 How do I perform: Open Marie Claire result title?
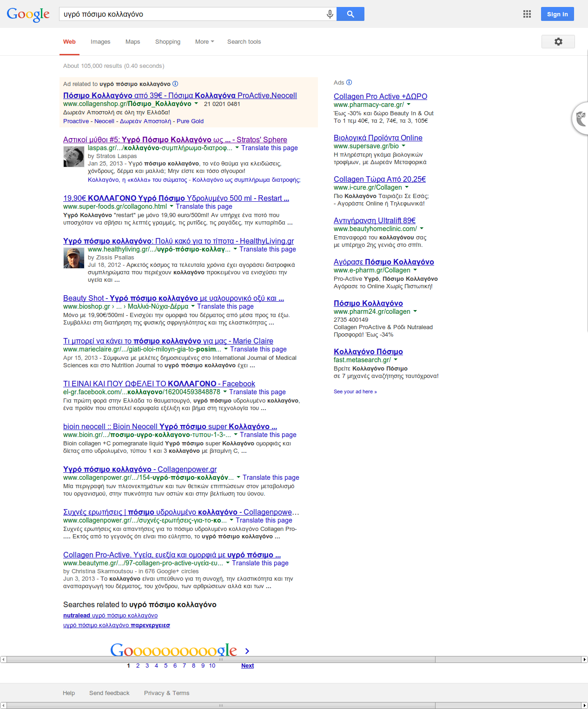168,341
